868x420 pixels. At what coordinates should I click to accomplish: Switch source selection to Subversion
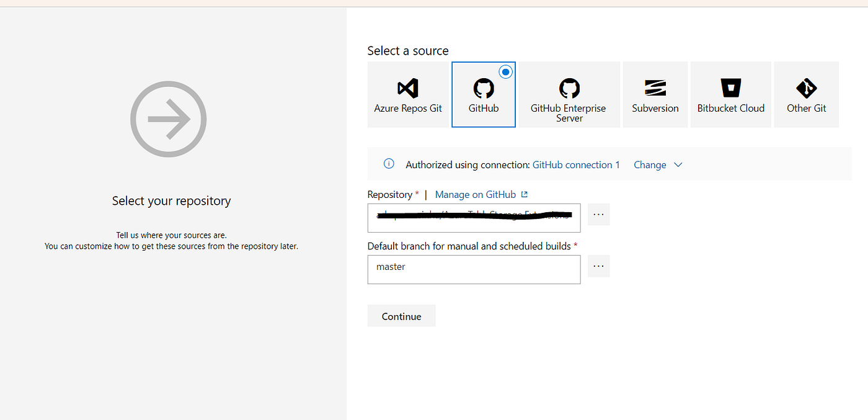coord(655,94)
